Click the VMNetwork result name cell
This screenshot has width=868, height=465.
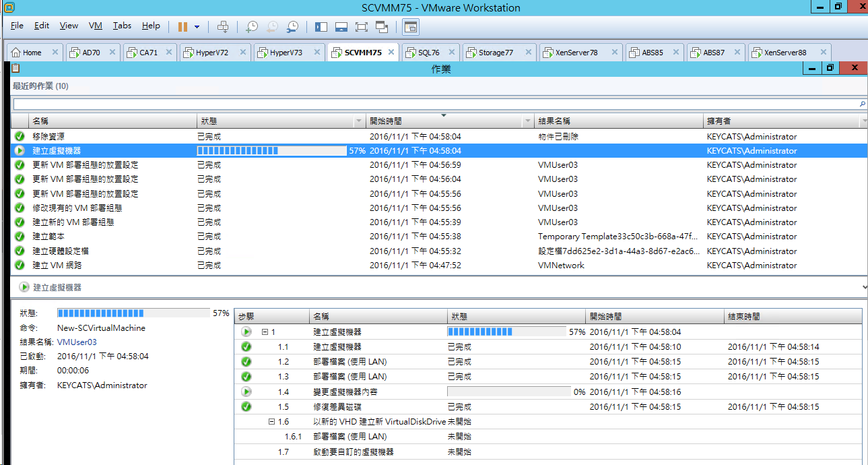(561, 266)
